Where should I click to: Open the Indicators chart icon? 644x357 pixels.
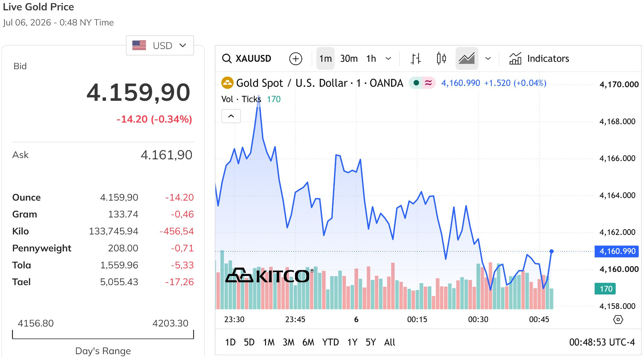(515, 58)
